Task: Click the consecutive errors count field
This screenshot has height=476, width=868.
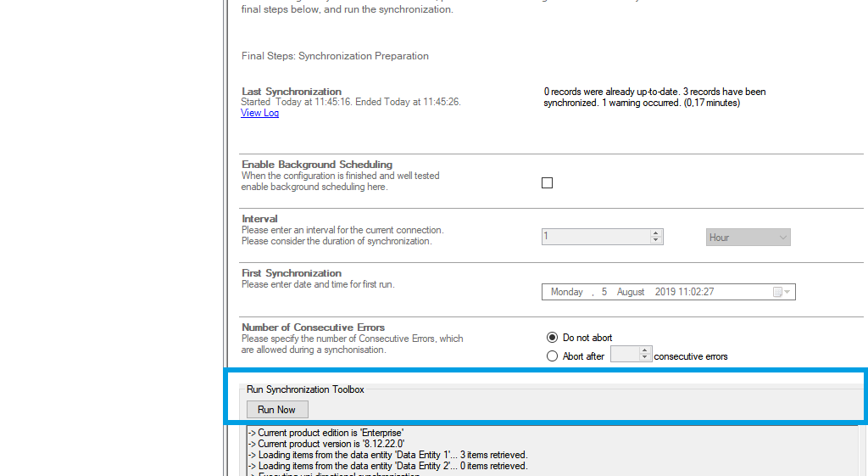Action: coord(624,356)
